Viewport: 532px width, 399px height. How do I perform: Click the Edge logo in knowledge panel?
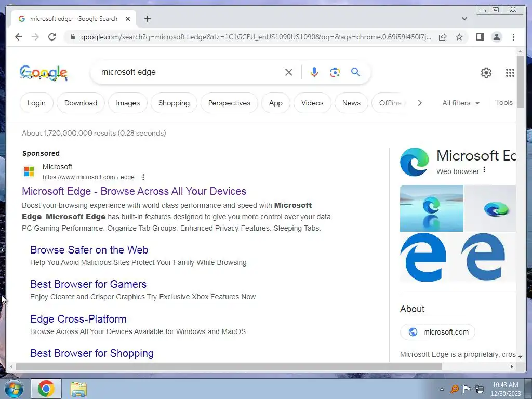coord(414,162)
